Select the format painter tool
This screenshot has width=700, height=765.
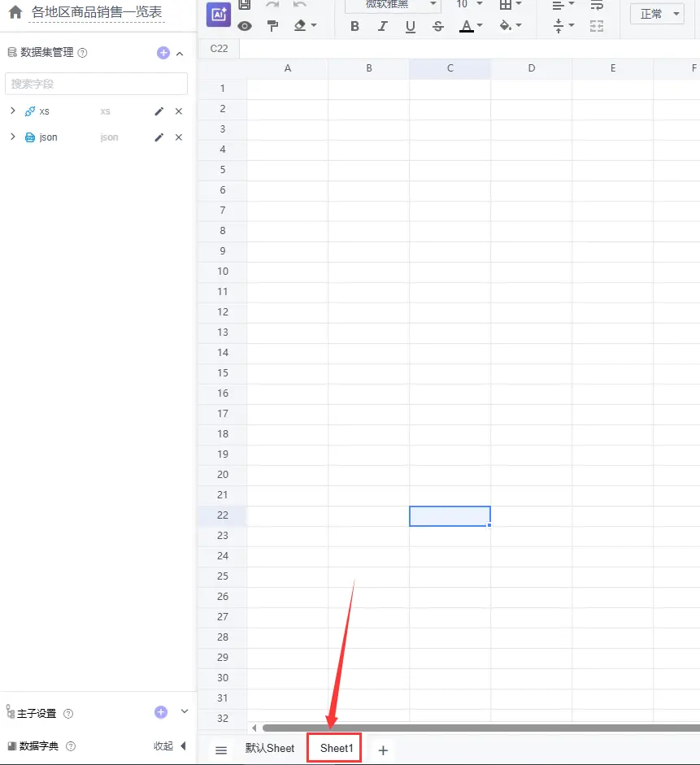[x=272, y=26]
